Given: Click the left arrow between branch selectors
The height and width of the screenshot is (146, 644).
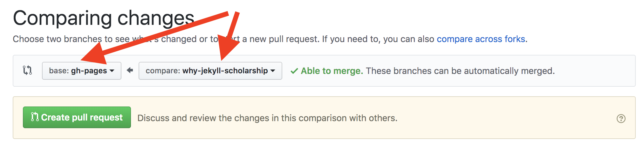Looking at the screenshot, I should click(130, 70).
